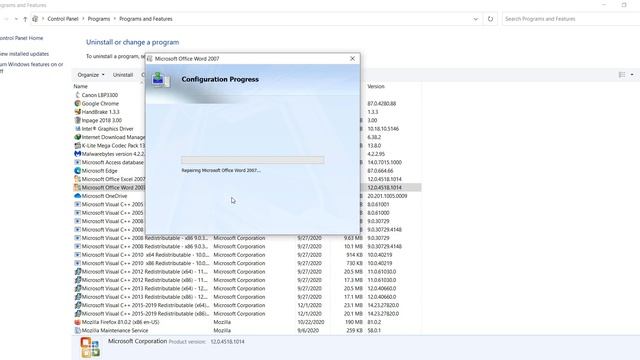Select Microsoft Visual C++ 2010 x86 Redistributable row
Image resolution: width=640 pixels, height=360 pixels.
[247, 263]
